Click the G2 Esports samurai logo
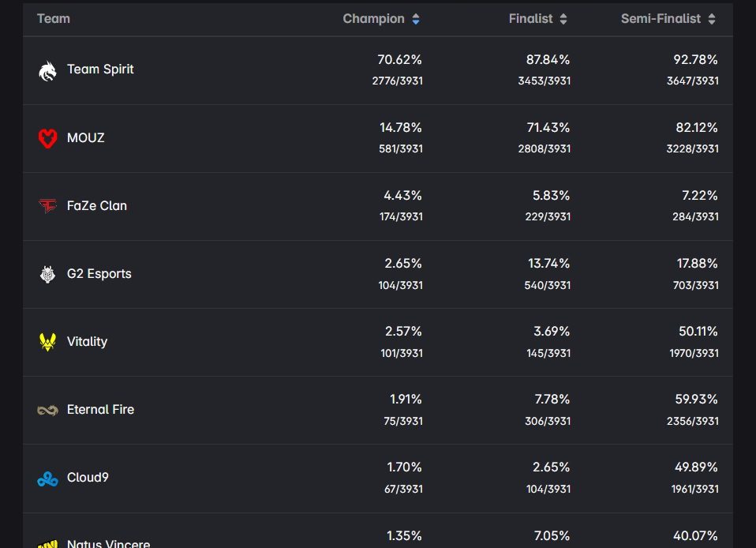The height and width of the screenshot is (548, 756). pyautogui.click(x=47, y=274)
